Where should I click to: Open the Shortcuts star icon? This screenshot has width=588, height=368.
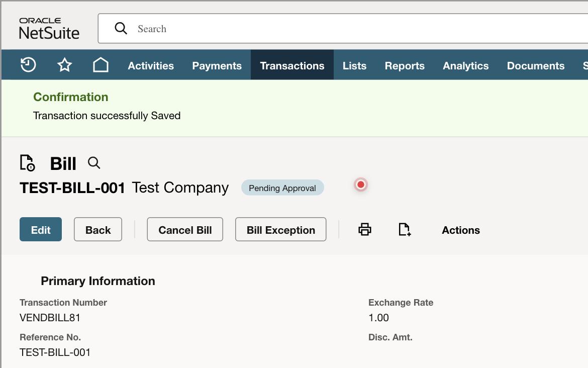click(x=64, y=65)
